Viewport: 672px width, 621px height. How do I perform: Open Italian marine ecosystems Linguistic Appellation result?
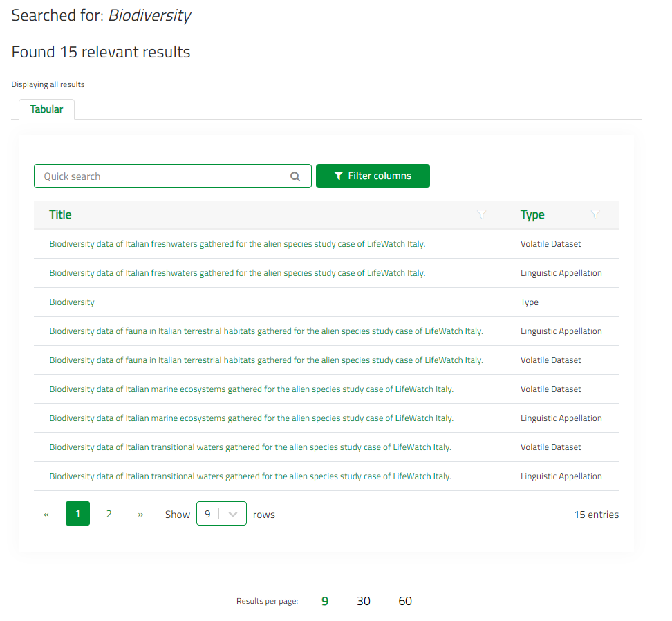[251, 418]
